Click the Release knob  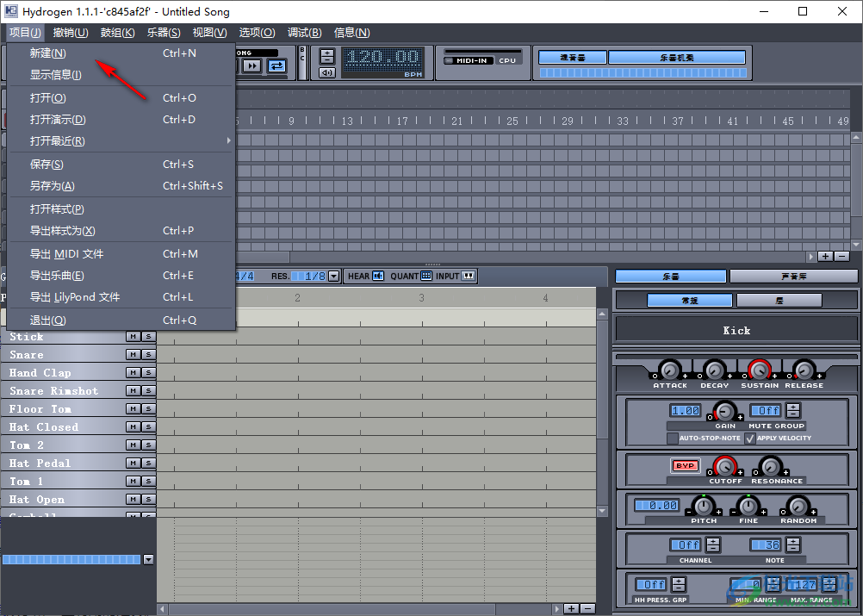[x=804, y=370]
